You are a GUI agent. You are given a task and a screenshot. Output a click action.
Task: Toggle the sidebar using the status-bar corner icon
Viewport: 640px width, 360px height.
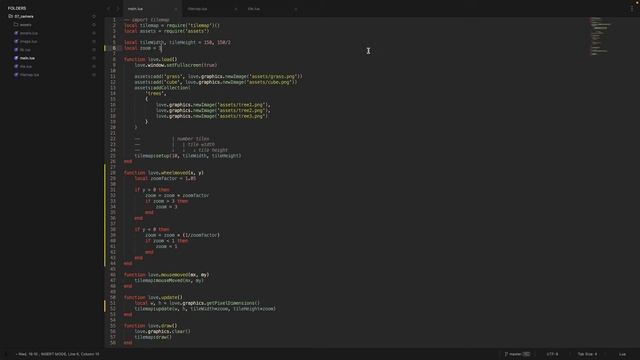pyautogui.click(x=6, y=354)
